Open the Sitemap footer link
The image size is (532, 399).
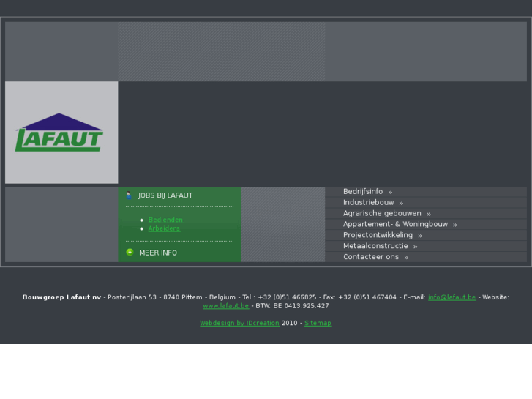pyautogui.click(x=318, y=323)
